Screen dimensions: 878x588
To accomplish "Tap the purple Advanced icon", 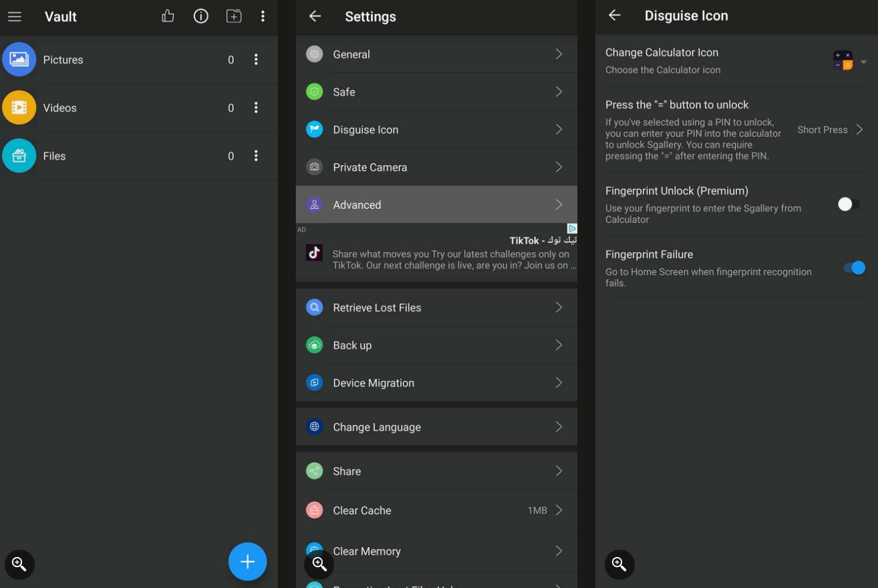I will (x=314, y=205).
